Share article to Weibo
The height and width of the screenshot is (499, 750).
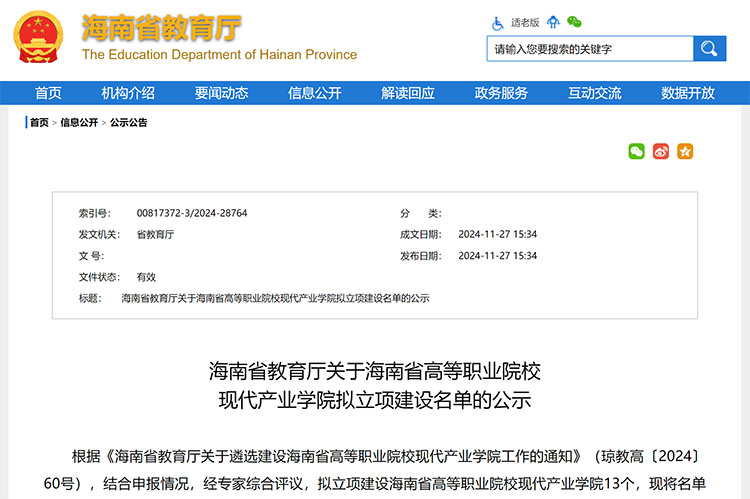(x=660, y=151)
